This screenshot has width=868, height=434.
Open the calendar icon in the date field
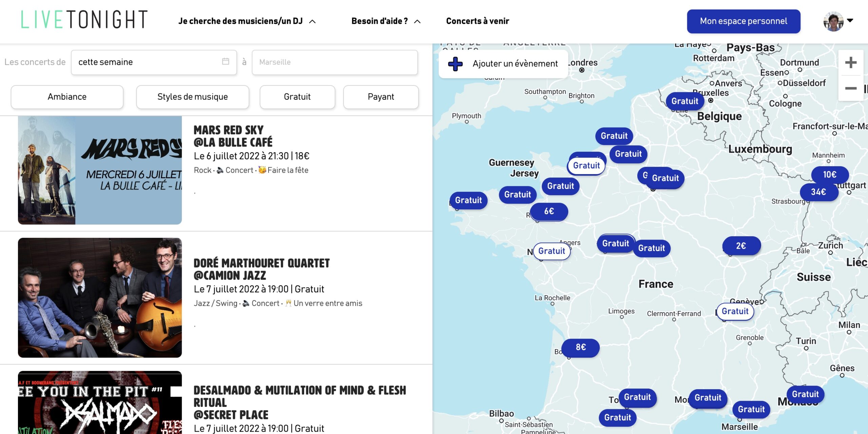[x=225, y=61]
